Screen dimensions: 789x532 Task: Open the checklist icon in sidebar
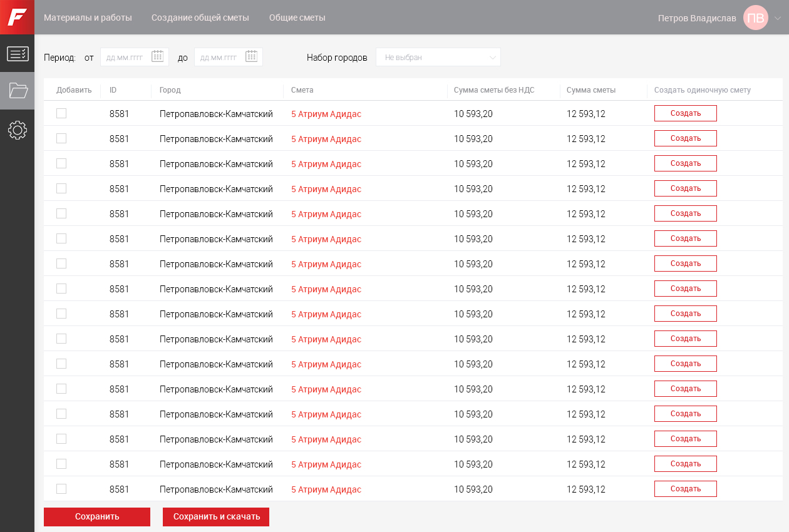tap(17, 54)
